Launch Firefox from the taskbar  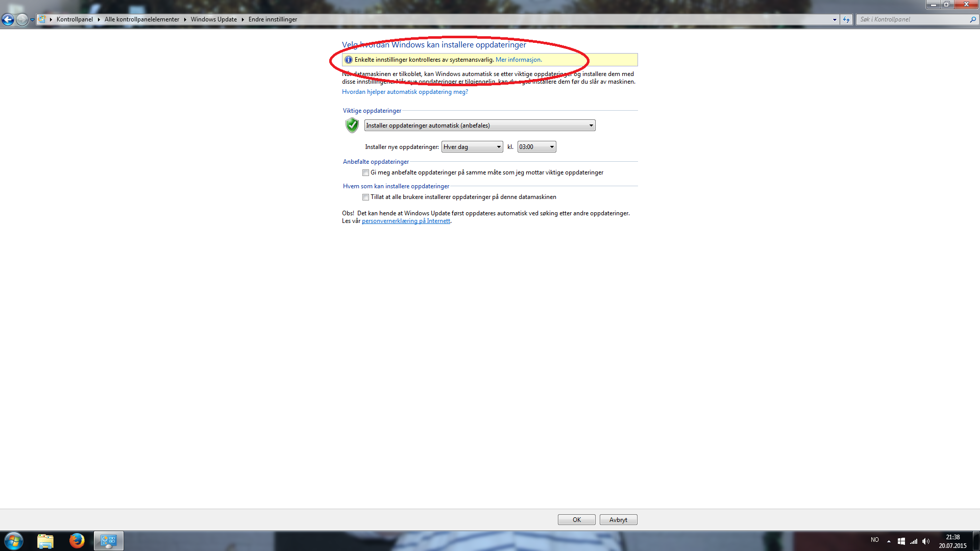point(77,541)
